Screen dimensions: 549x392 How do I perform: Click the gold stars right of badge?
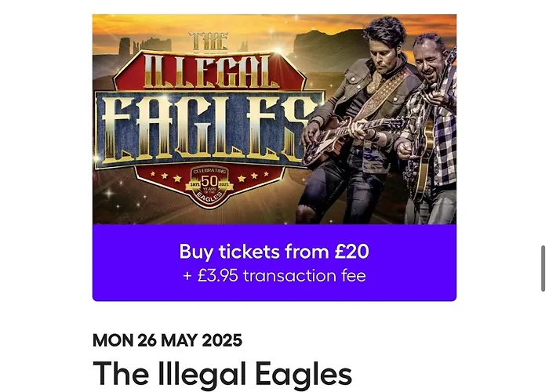[253, 176]
